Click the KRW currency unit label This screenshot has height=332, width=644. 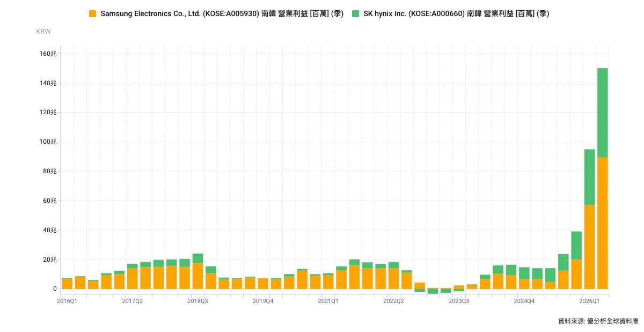(x=43, y=32)
